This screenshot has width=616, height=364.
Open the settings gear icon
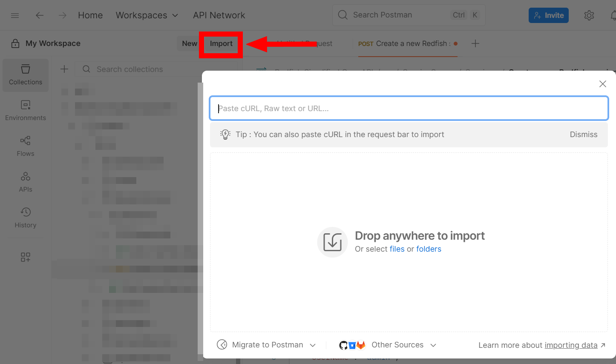pyautogui.click(x=589, y=15)
